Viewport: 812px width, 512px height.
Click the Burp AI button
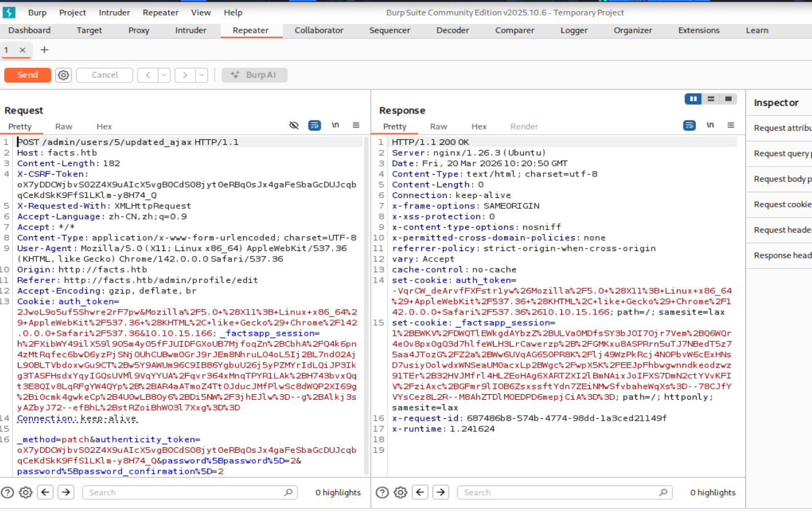tap(255, 75)
